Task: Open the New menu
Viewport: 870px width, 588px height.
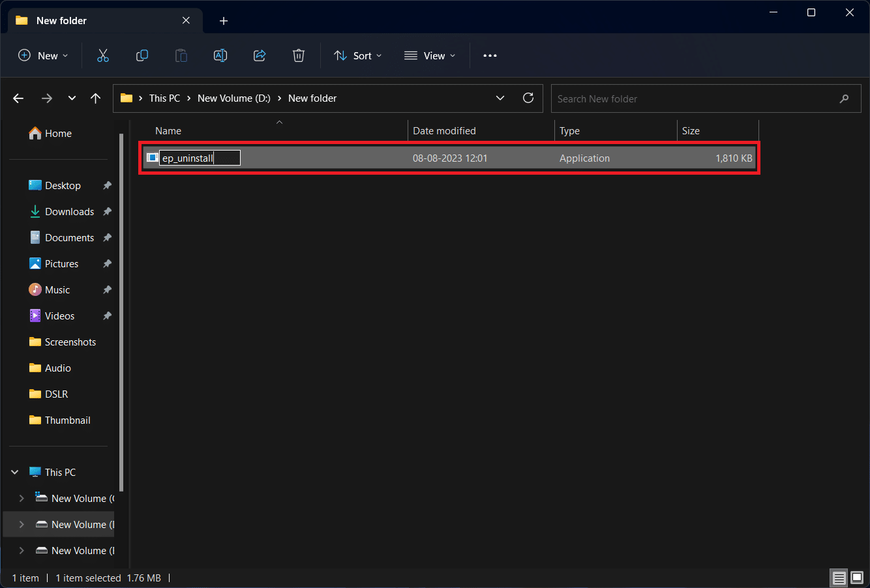Action: pyautogui.click(x=43, y=55)
